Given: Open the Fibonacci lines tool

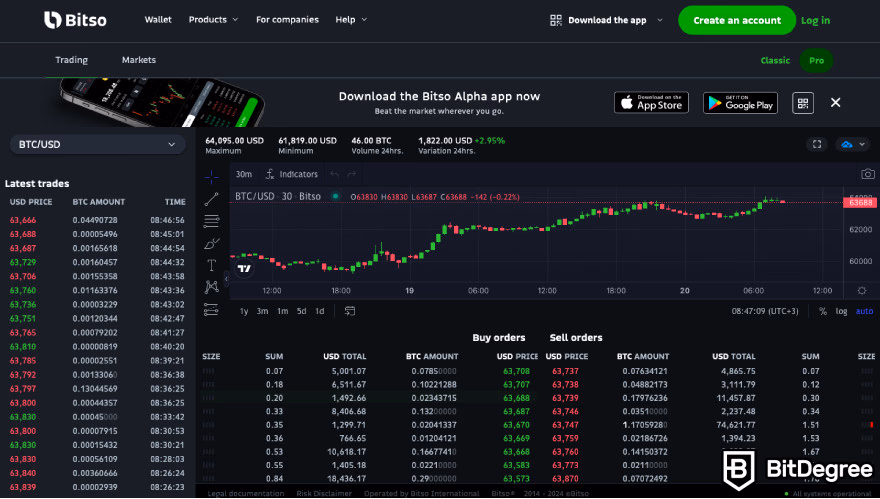Looking at the screenshot, I should click(x=212, y=221).
